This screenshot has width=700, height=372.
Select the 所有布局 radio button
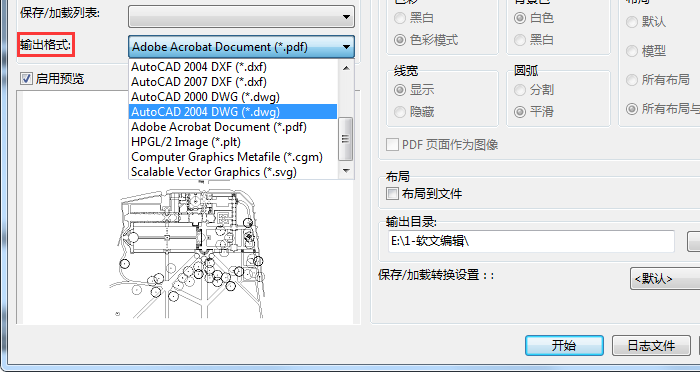[632, 80]
